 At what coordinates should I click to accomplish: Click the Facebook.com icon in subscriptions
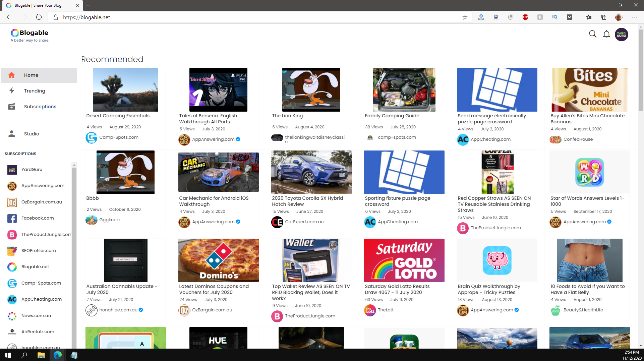pyautogui.click(x=12, y=218)
